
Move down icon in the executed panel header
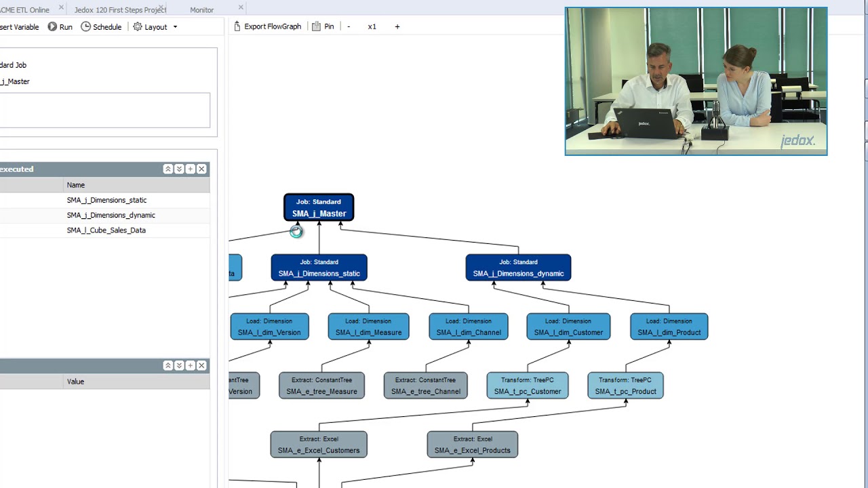pyautogui.click(x=179, y=169)
